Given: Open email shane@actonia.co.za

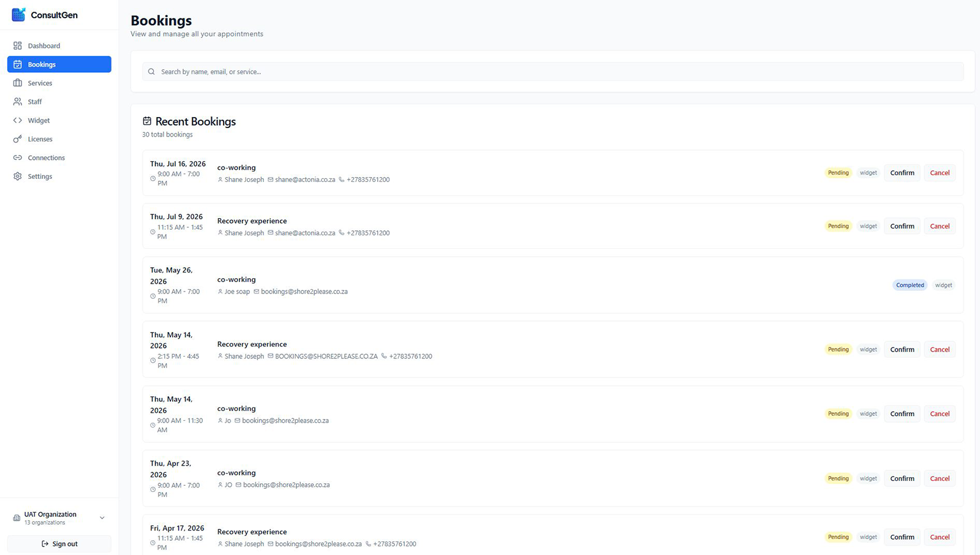Looking at the screenshot, I should click(x=304, y=179).
